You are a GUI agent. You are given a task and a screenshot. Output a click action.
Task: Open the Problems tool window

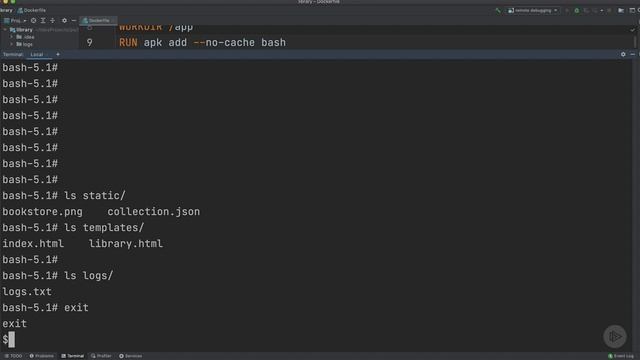[41, 356]
